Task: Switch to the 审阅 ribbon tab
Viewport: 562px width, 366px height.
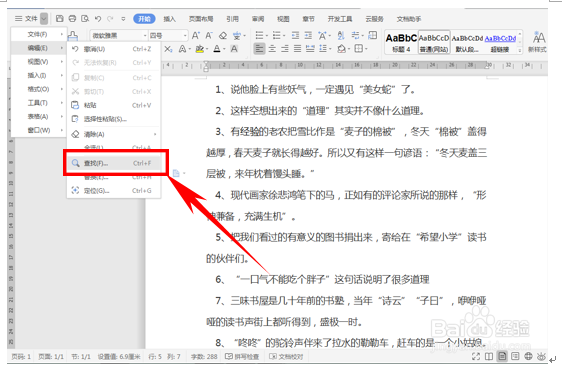Action: (x=258, y=19)
